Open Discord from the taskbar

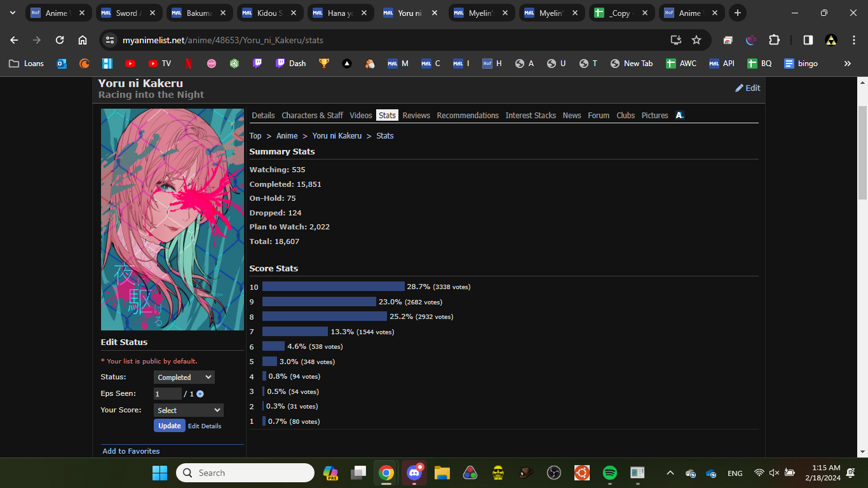tap(414, 473)
